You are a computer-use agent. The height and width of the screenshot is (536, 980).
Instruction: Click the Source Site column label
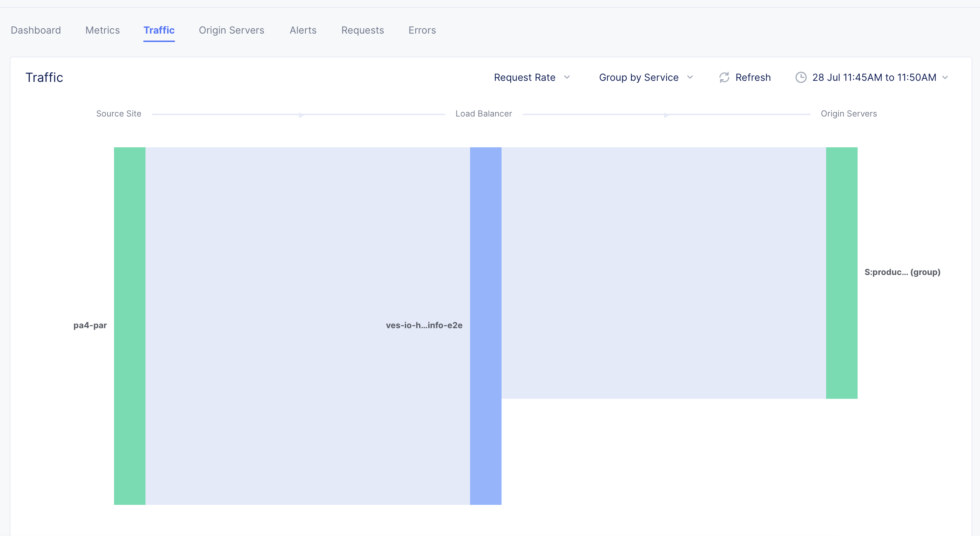click(119, 113)
